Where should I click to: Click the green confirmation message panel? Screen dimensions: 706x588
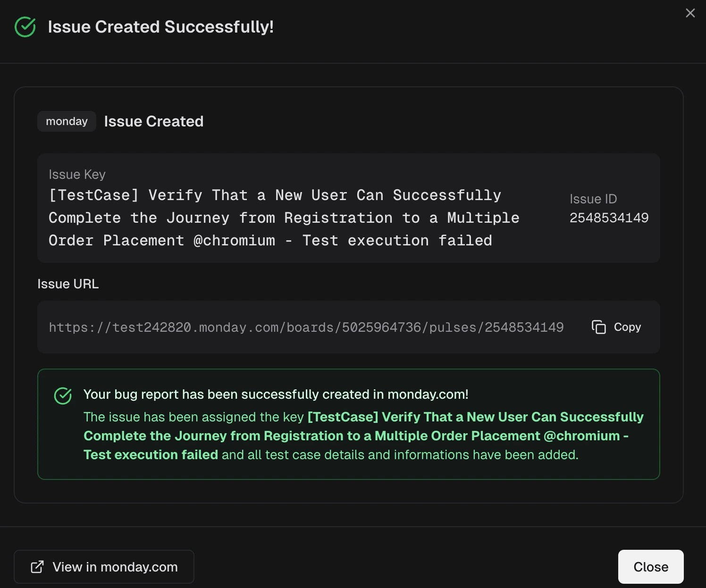(348, 424)
